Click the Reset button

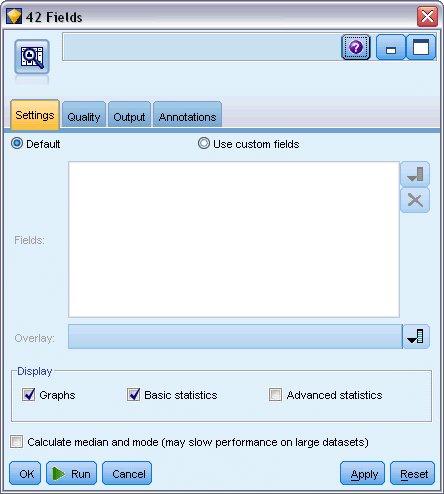click(x=413, y=473)
